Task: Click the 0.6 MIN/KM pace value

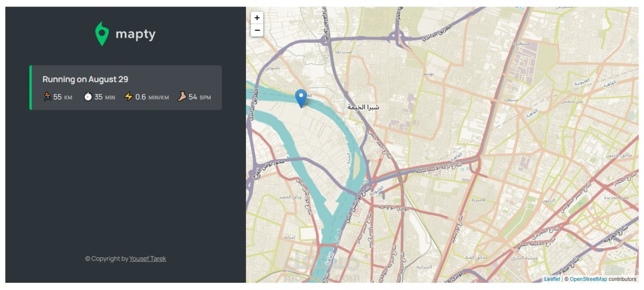Action: pyautogui.click(x=151, y=97)
